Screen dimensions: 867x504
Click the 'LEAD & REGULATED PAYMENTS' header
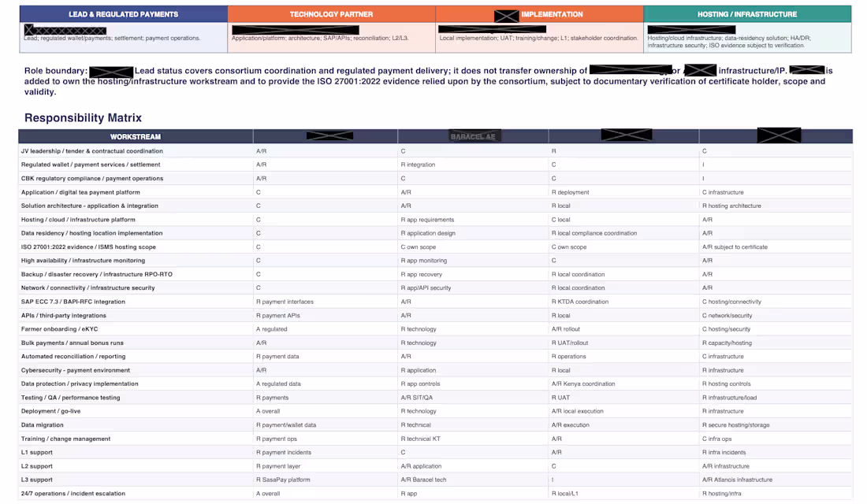tap(123, 14)
